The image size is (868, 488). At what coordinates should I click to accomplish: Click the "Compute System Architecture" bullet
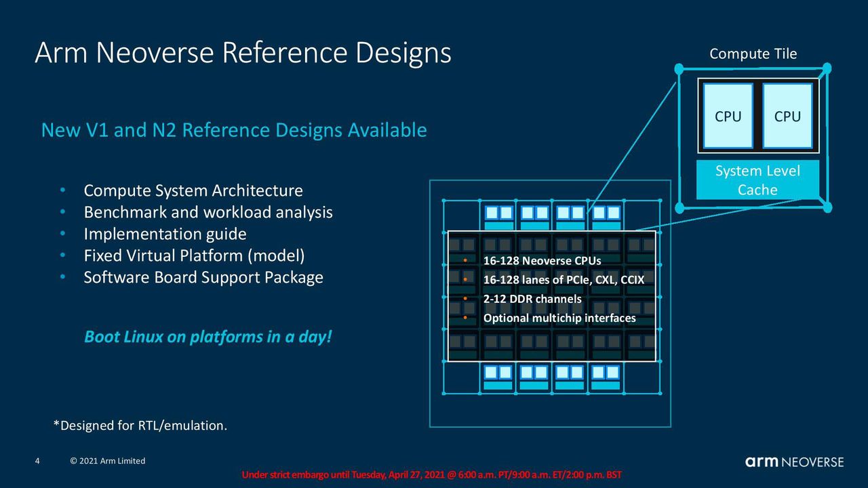click(x=193, y=191)
